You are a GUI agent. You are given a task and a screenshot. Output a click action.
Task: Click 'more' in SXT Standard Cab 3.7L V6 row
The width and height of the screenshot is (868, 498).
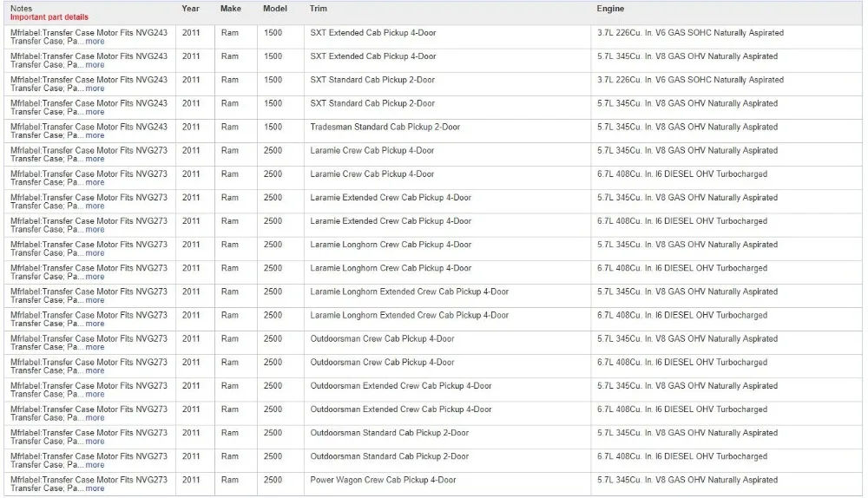pos(95,88)
